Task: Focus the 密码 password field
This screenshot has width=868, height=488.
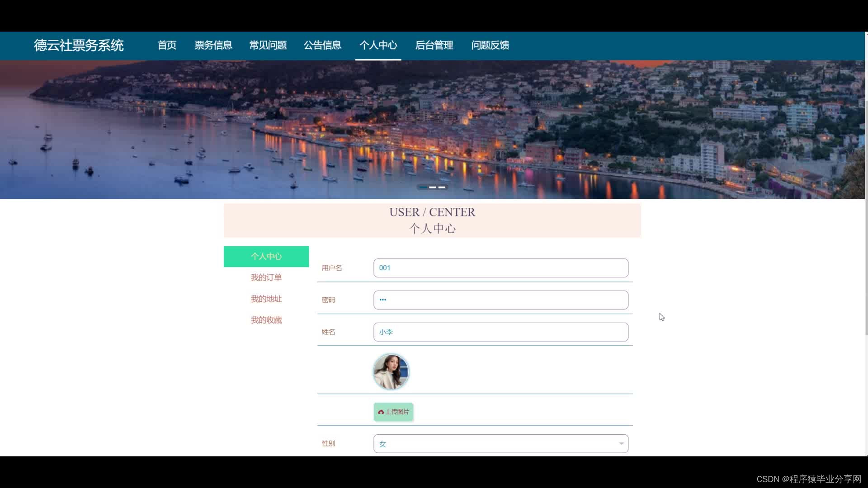Action: coord(500,300)
